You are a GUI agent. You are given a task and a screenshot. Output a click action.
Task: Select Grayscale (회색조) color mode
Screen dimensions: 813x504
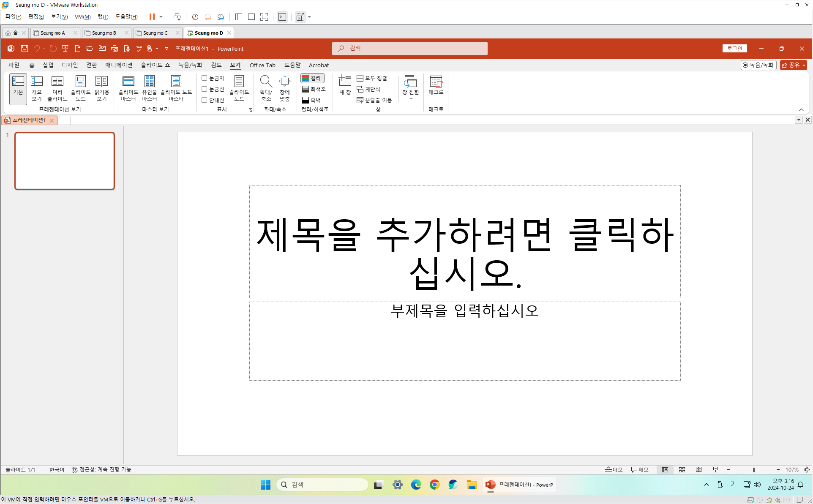click(x=314, y=89)
